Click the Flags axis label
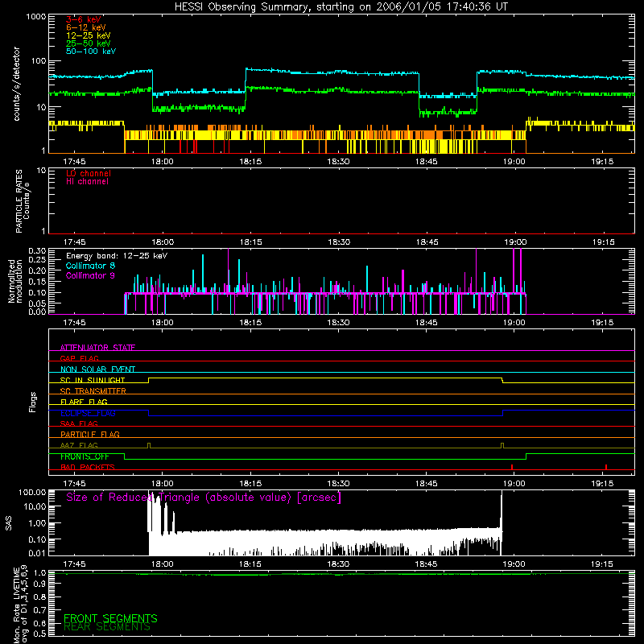 (32, 402)
